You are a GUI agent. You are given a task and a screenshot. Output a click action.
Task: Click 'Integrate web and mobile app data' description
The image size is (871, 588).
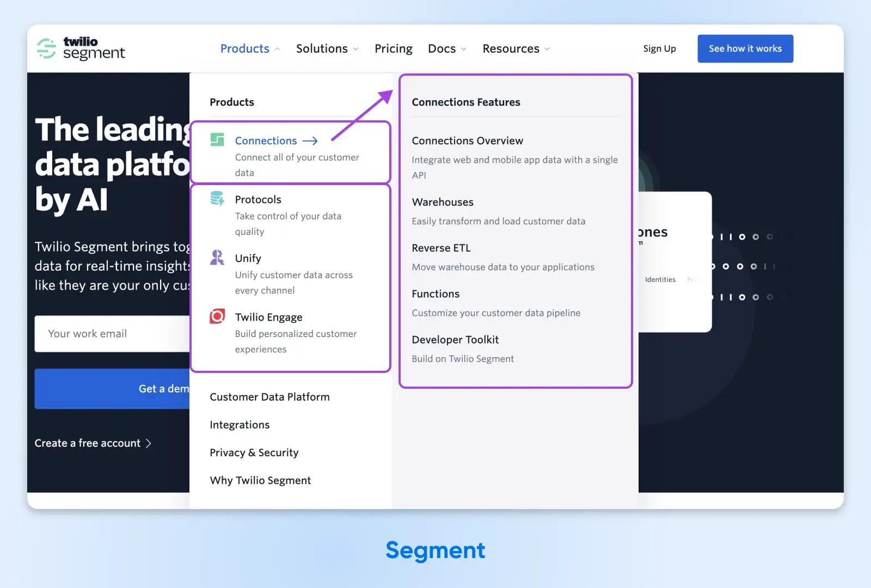[x=515, y=167]
